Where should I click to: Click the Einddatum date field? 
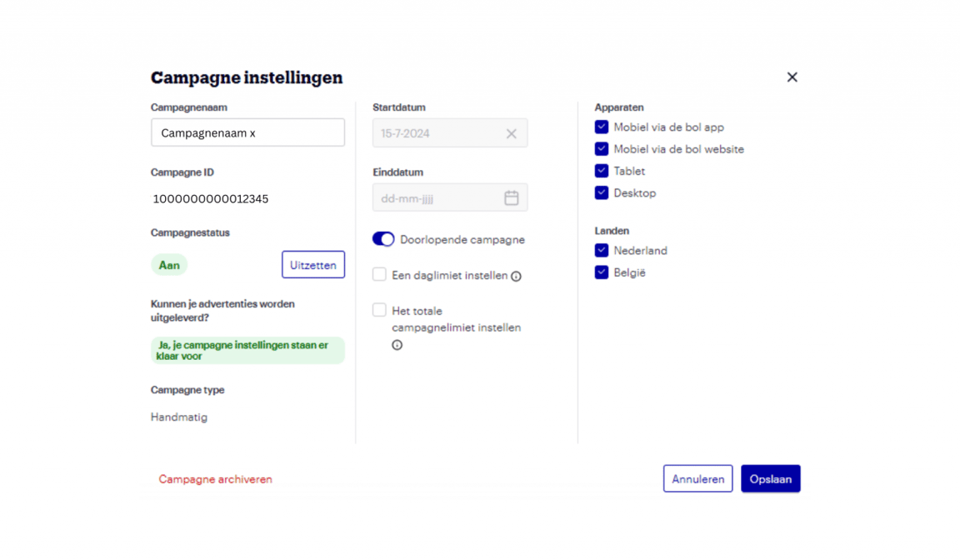coord(437,198)
